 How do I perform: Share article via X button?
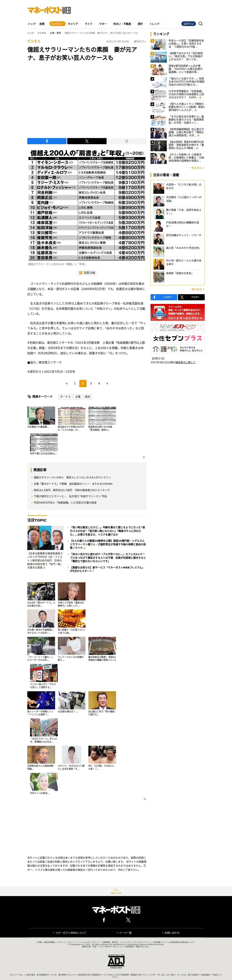pos(87,141)
